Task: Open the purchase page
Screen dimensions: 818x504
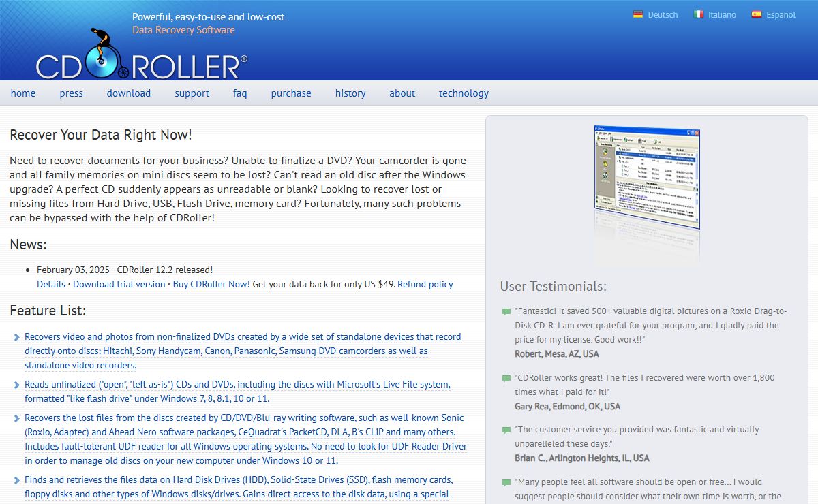Action: [x=291, y=93]
